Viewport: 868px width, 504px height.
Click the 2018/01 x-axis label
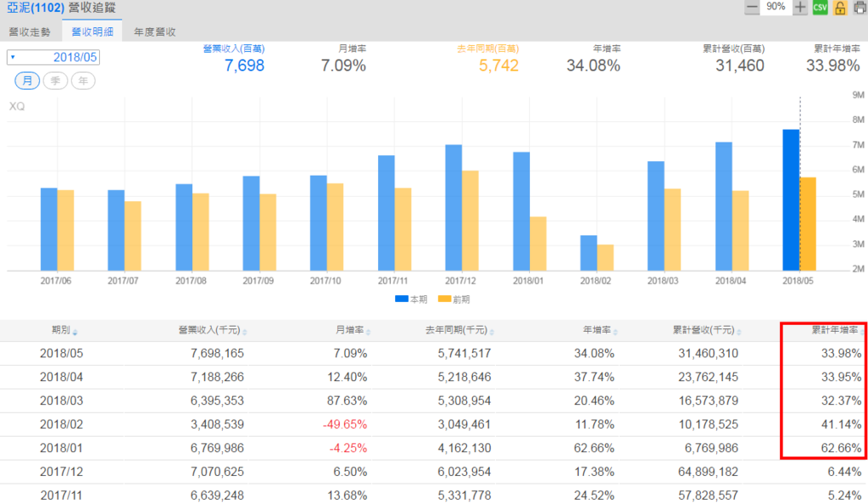528,282
